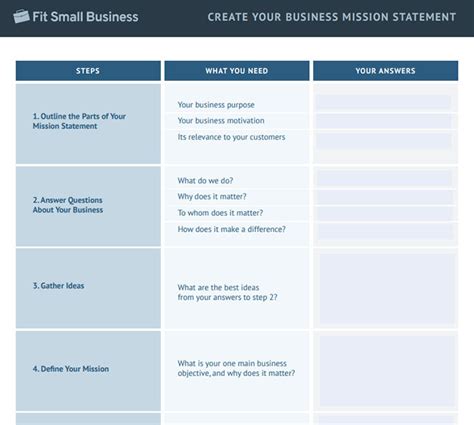Click answer field for Why does it matter?
474x425 pixels.
385,197
